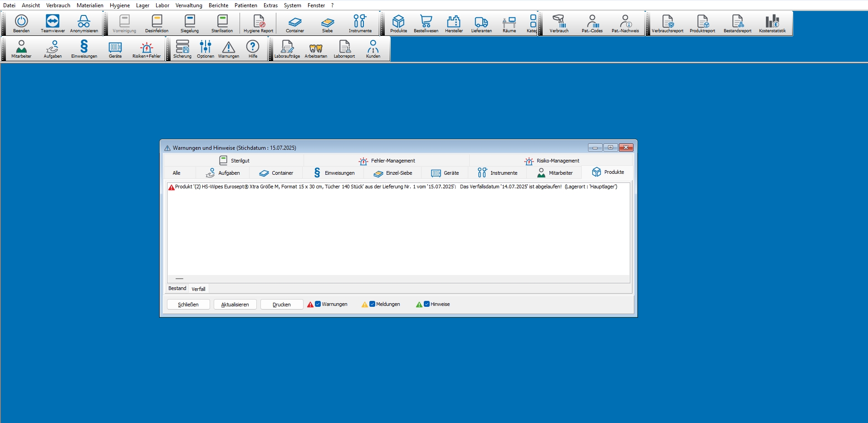
Task: Click the Bestellwesen shopping cart icon
Action: tap(426, 24)
